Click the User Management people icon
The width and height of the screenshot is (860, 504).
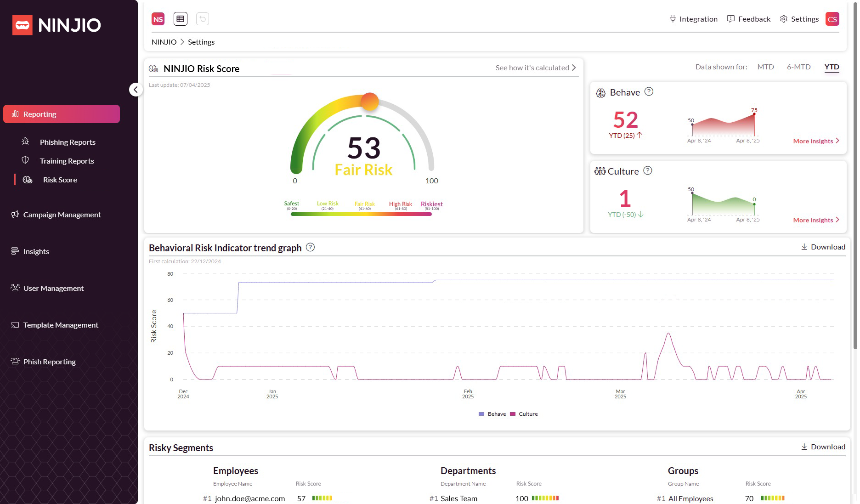[x=15, y=288]
